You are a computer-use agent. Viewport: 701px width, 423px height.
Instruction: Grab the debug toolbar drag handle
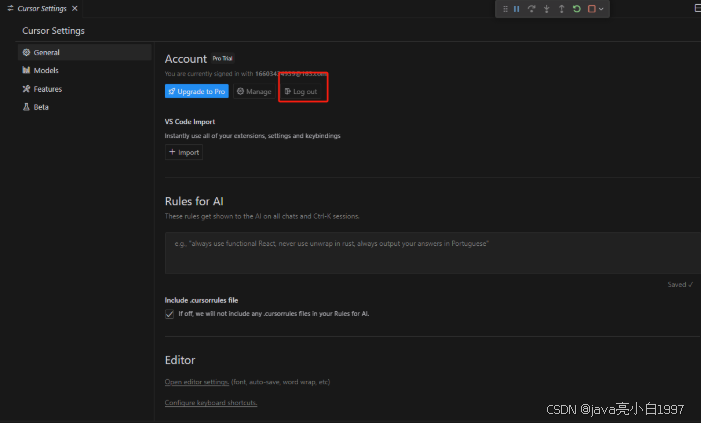[x=505, y=9]
